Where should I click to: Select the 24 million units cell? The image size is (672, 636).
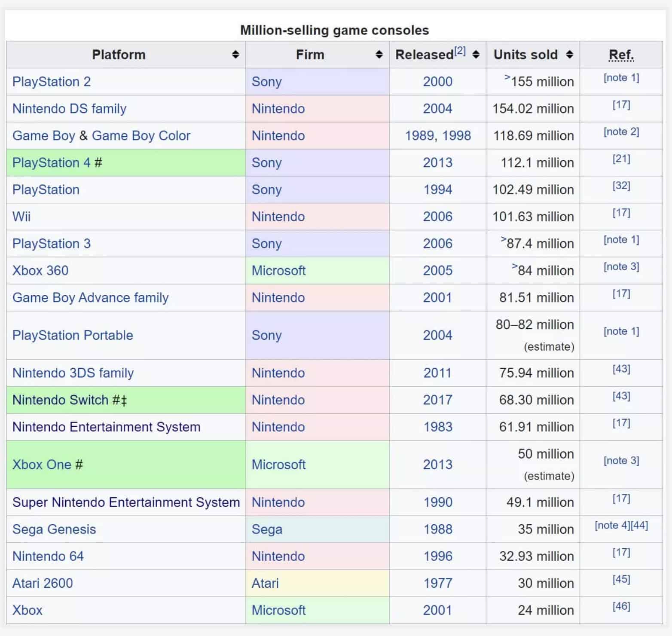(533, 610)
